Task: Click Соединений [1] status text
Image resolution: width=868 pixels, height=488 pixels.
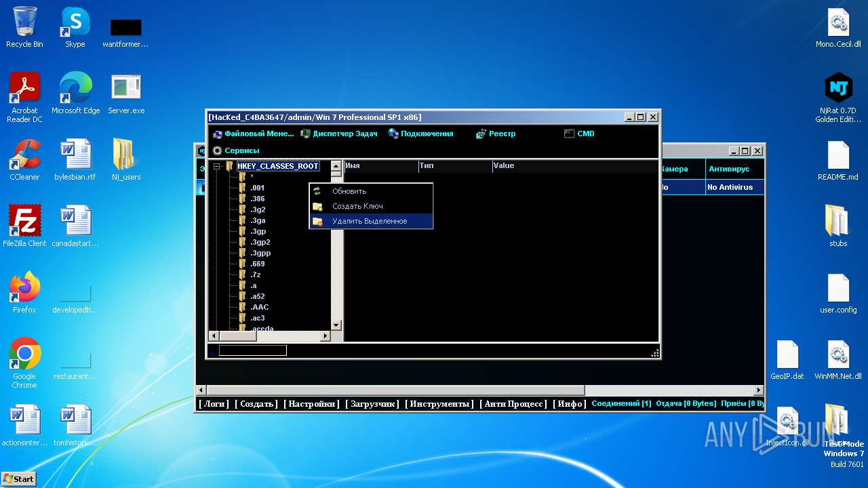Action: [x=621, y=403]
